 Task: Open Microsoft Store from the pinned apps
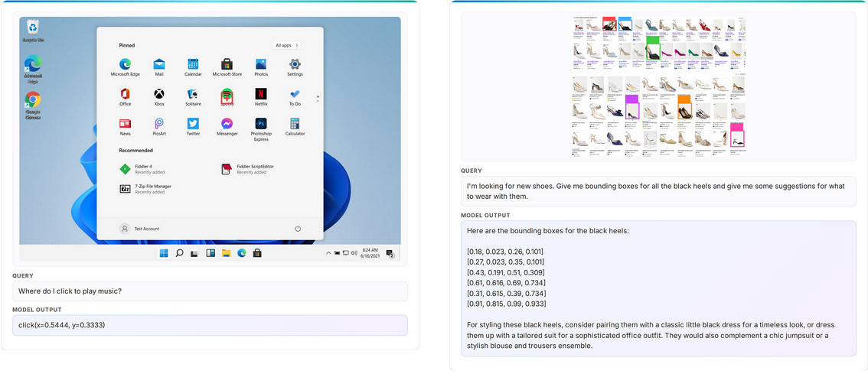click(x=227, y=66)
